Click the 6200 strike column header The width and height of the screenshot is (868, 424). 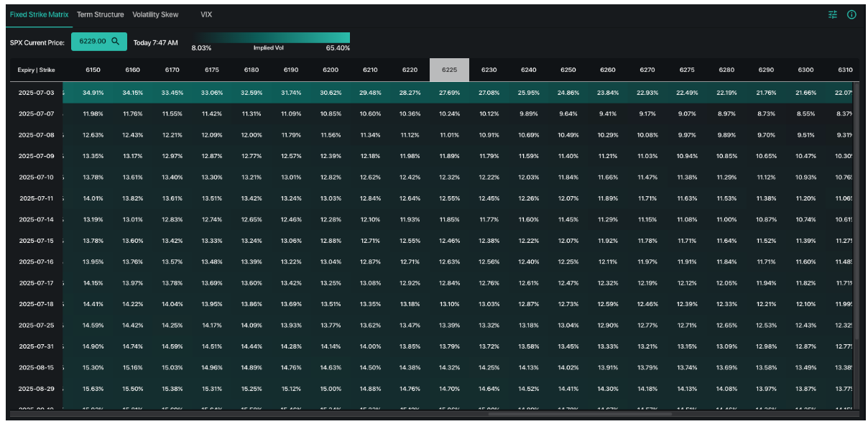click(x=331, y=70)
